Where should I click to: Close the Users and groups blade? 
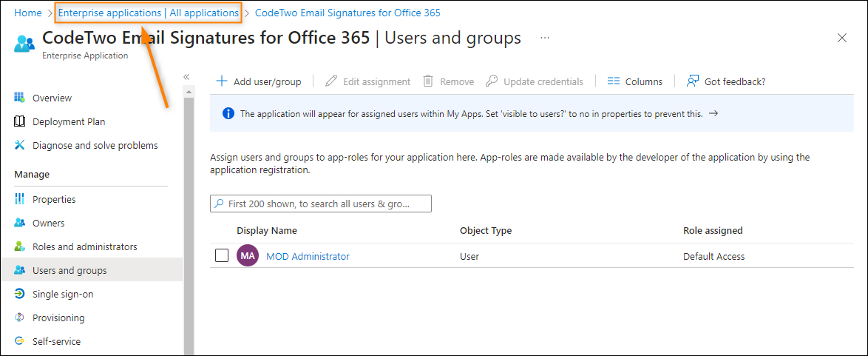point(842,38)
